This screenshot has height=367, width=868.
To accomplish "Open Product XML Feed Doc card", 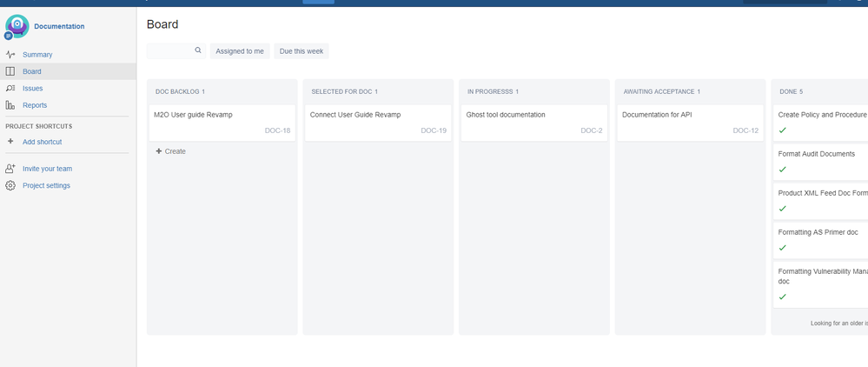I will coord(821,201).
